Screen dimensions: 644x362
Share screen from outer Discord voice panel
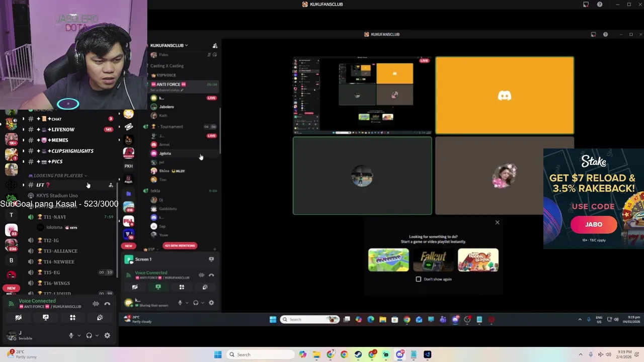coord(46,317)
